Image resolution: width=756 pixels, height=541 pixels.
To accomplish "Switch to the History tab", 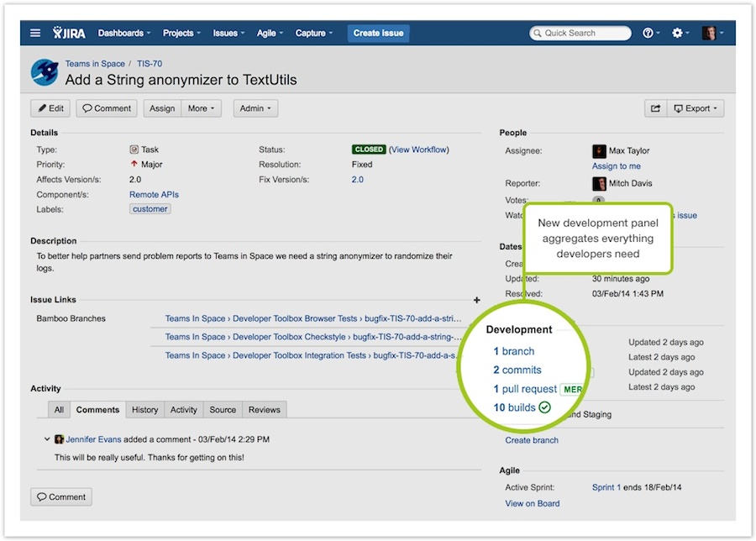I will (x=144, y=410).
